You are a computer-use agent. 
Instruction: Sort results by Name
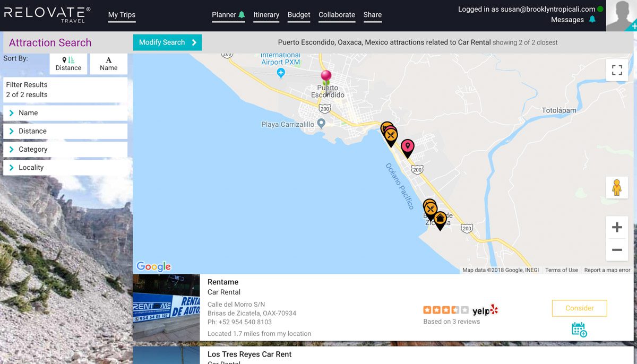coord(108,64)
